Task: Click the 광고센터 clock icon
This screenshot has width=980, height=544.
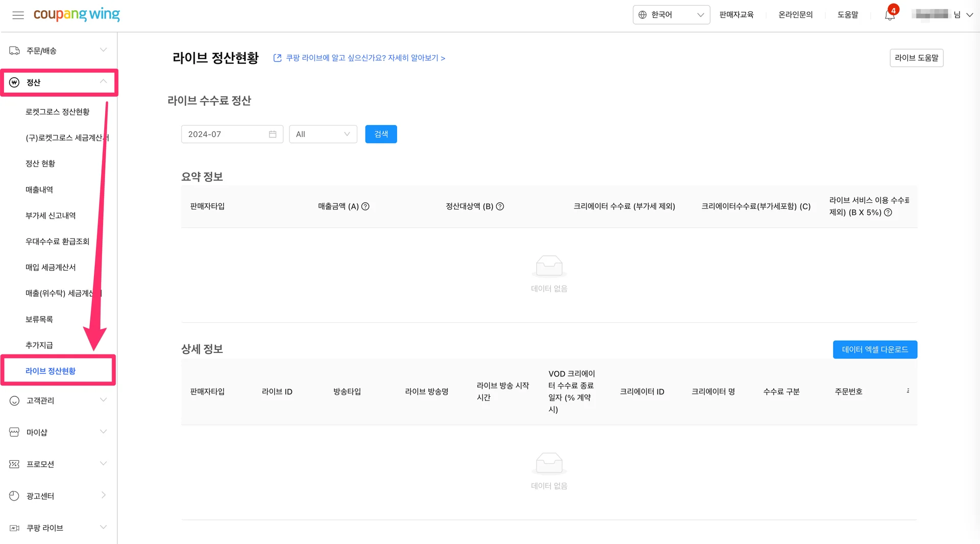Action: (13, 495)
